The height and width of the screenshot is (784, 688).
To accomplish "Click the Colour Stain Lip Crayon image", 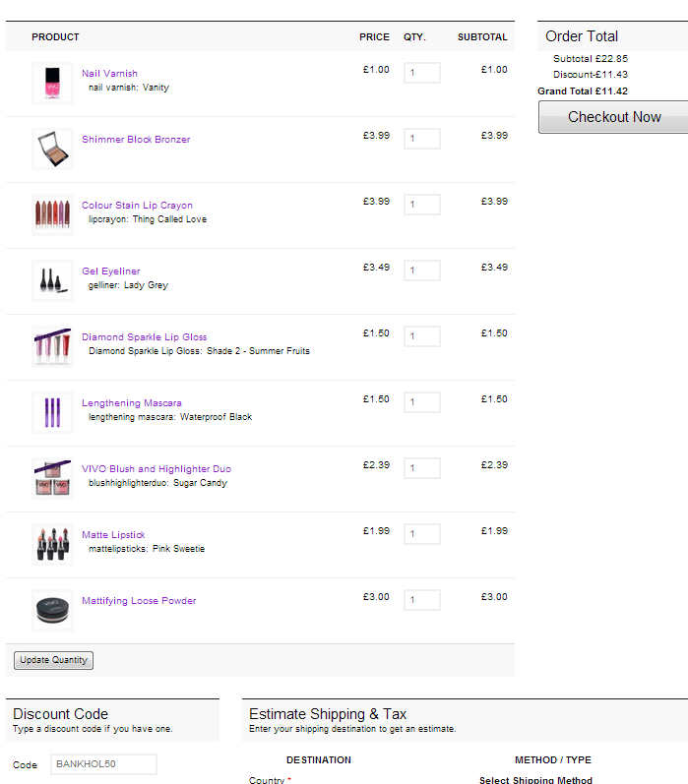I will click(x=52, y=215).
